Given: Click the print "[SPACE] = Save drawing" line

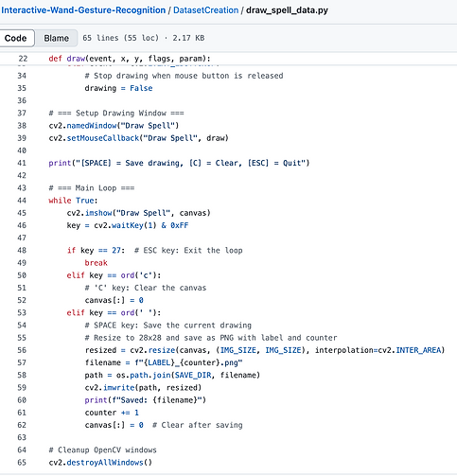Looking at the screenshot, I should (x=179, y=163).
